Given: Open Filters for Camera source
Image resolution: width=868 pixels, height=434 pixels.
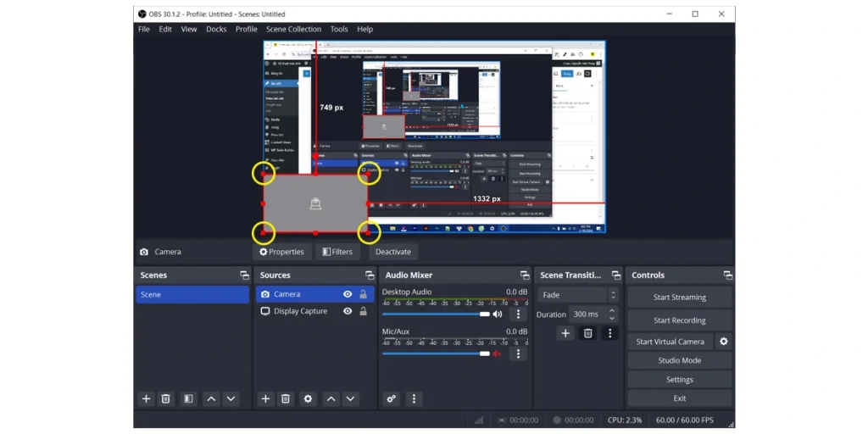Looking at the screenshot, I should click(337, 252).
